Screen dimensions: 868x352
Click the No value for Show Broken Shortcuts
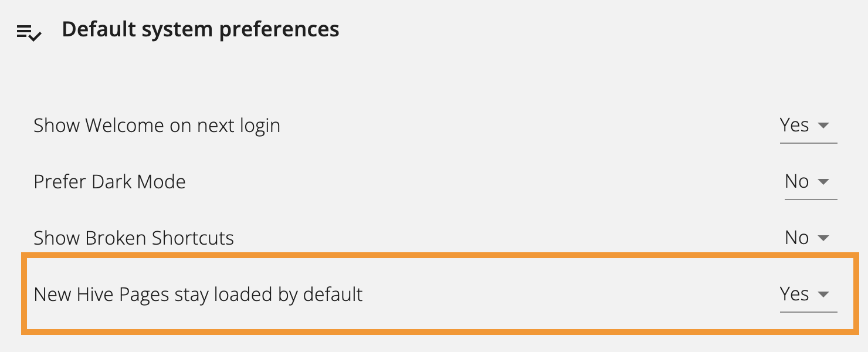[x=796, y=238]
